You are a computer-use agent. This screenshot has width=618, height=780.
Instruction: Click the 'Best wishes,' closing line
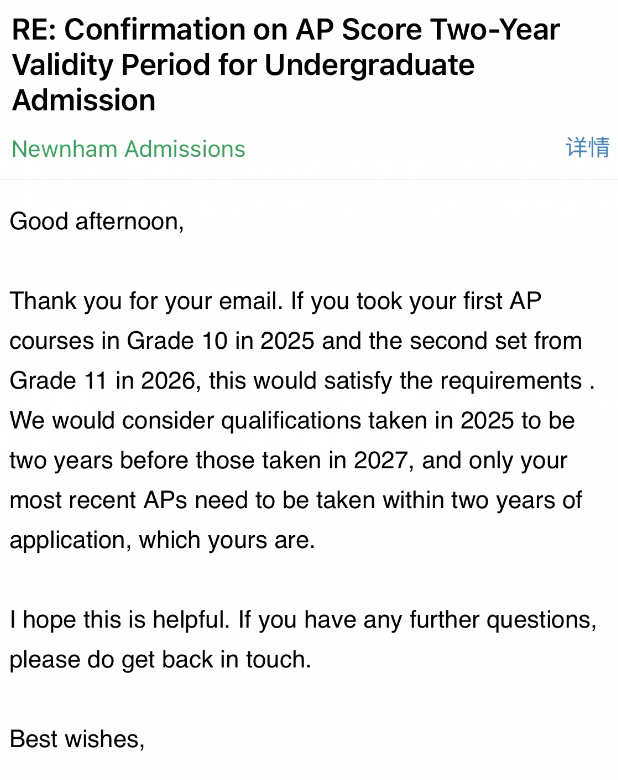[77, 739]
